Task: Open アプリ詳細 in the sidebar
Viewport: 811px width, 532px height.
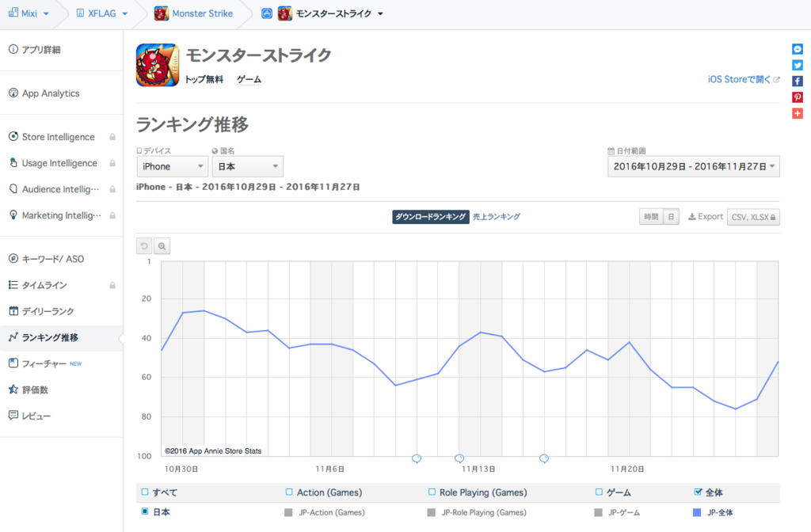Action: point(41,50)
